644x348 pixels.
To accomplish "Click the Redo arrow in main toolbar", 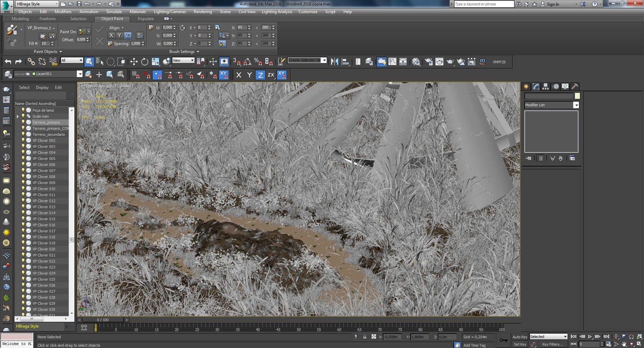I will pyautogui.click(x=18, y=62).
